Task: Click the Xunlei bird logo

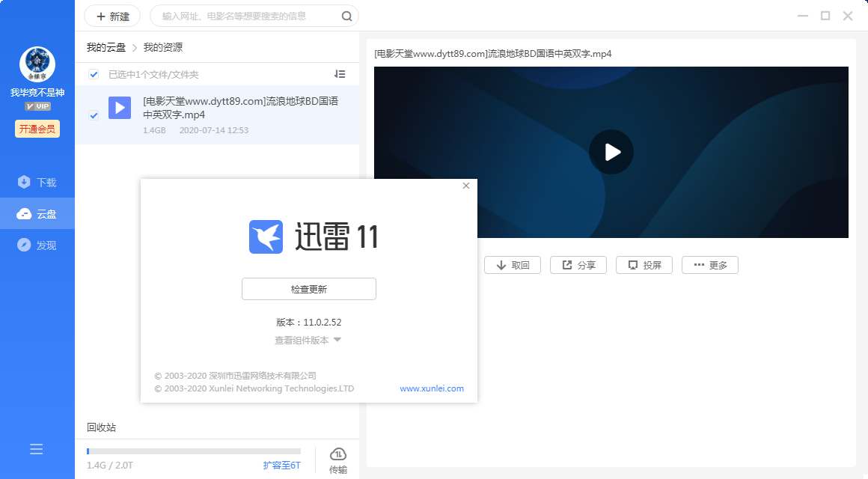Action: (x=266, y=237)
